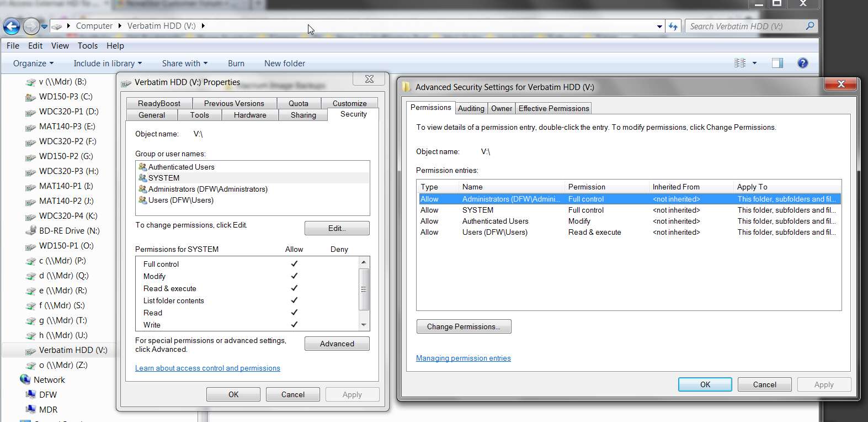The image size is (868, 422).
Task: Open the Help question mark icon
Action: click(803, 63)
